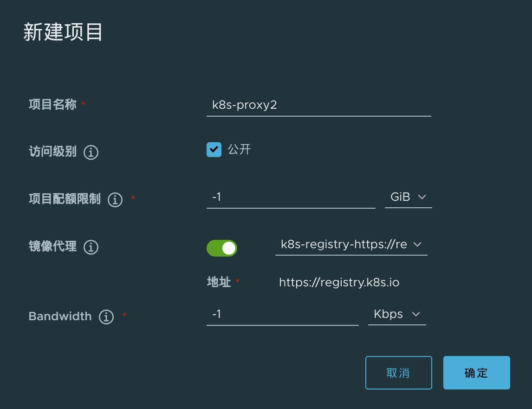Click the https://registry.k8s.io address text

[x=339, y=282]
